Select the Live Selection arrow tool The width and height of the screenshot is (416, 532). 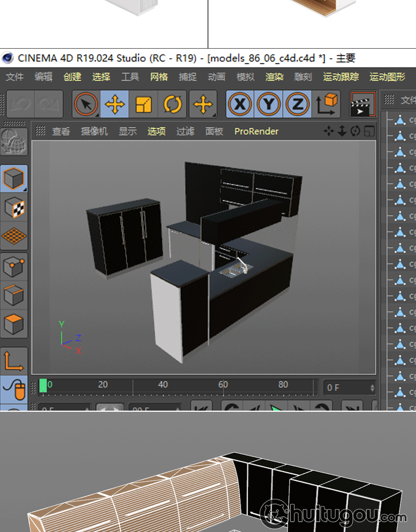coord(86,104)
